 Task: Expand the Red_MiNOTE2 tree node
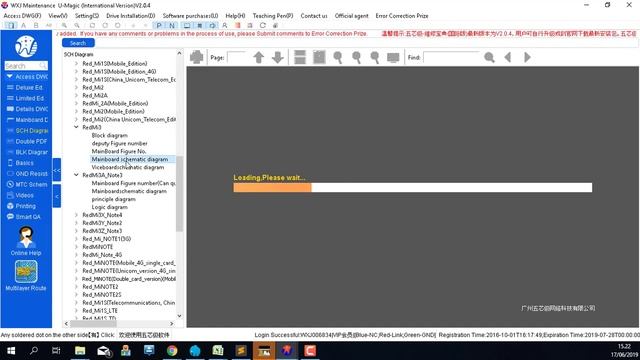point(76,287)
